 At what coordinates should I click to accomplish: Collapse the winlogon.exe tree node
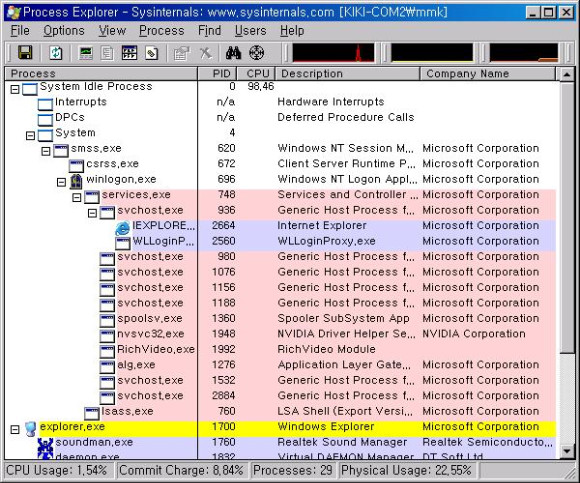[61, 182]
